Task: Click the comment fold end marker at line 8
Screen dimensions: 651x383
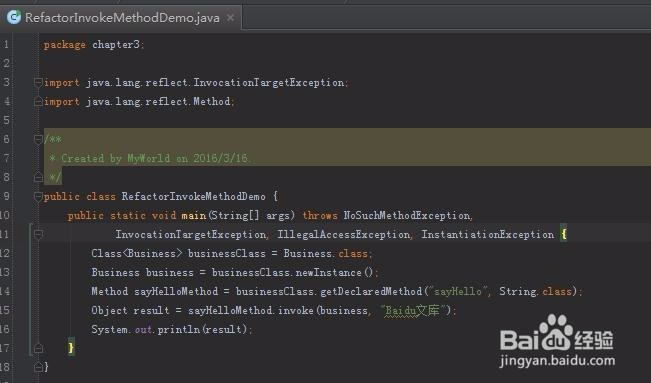Action: [x=38, y=177]
